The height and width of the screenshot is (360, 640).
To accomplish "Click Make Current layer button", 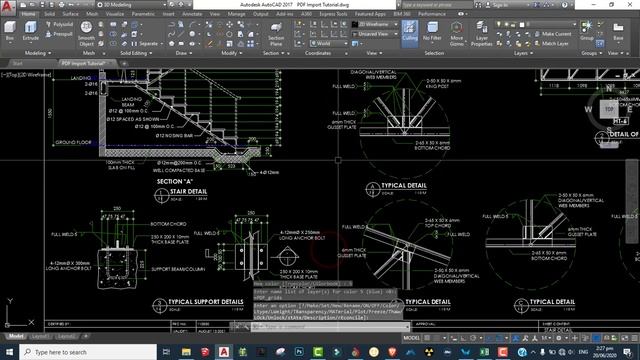I will pyautogui.click(x=553, y=34).
